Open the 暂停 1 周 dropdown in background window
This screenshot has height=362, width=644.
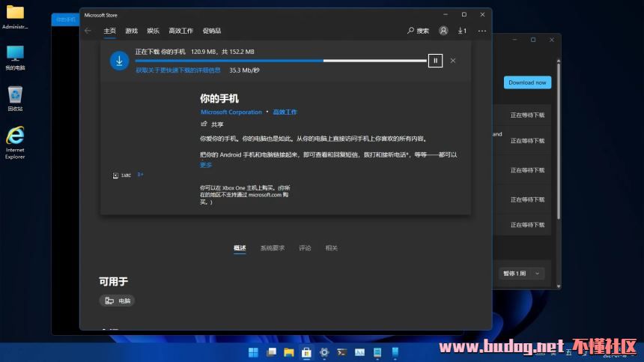[x=522, y=274]
